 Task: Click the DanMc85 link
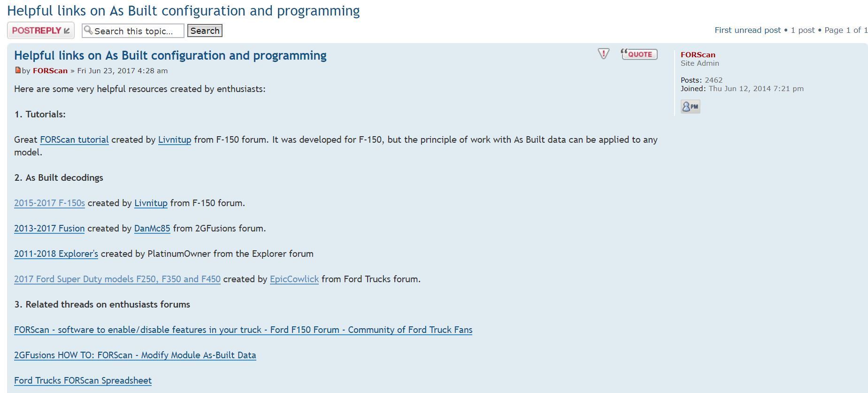(x=152, y=229)
